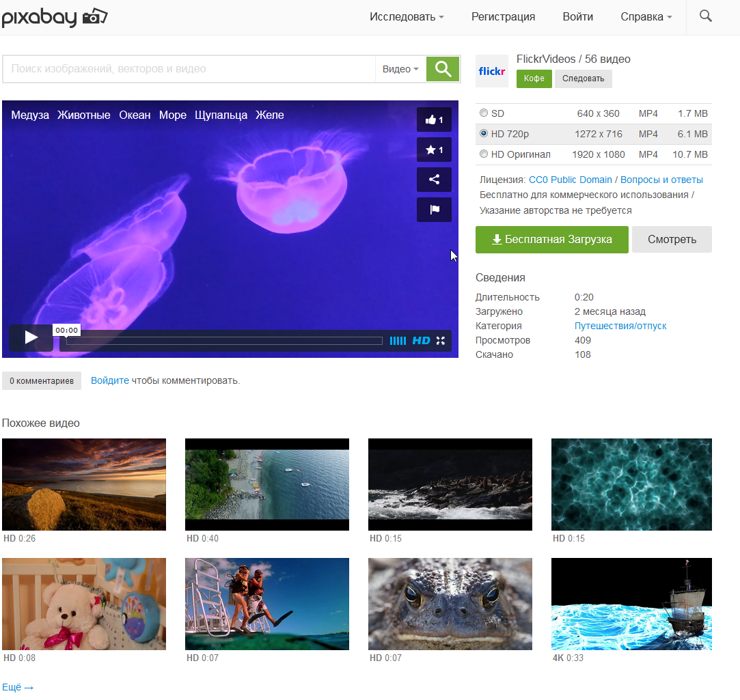Select the SD 640 x 360 option
The width and height of the screenshot is (740, 700).
click(484, 113)
